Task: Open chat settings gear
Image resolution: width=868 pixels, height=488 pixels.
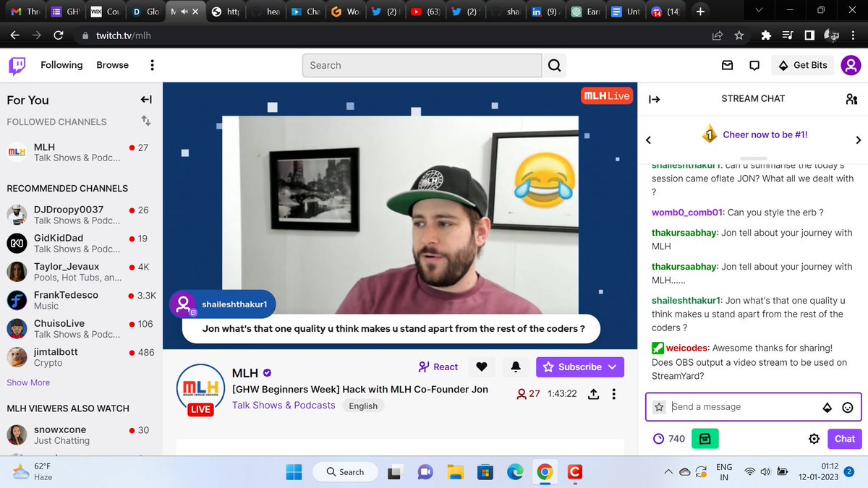Action: point(814,438)
